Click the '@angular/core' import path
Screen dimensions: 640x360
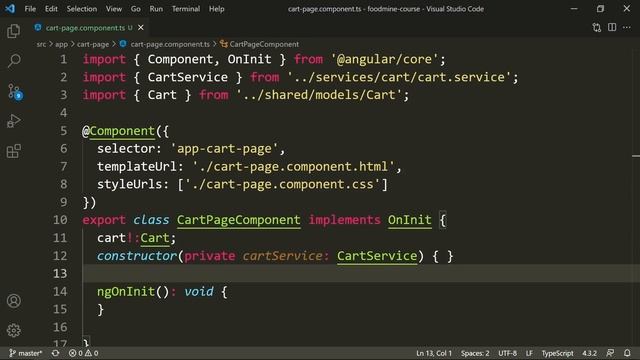[x=384, y=59]
